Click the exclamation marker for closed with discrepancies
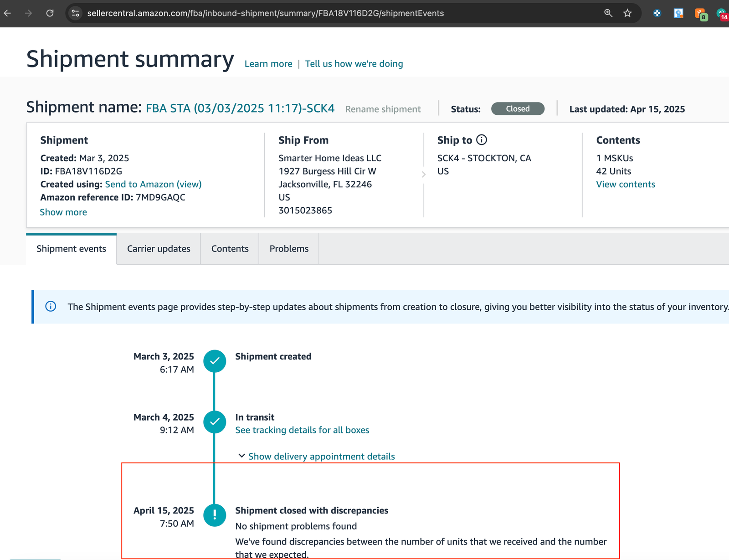This screenshot has height=560, width=729. 215,515
